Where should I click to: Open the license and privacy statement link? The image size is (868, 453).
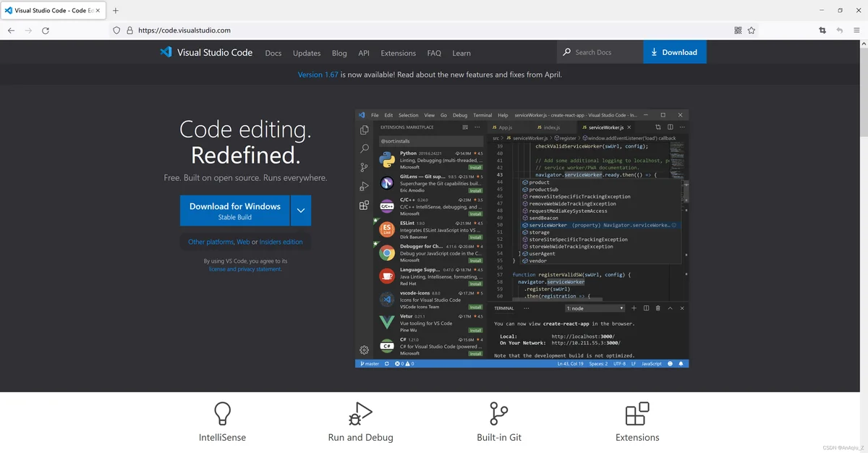point(245,269)
